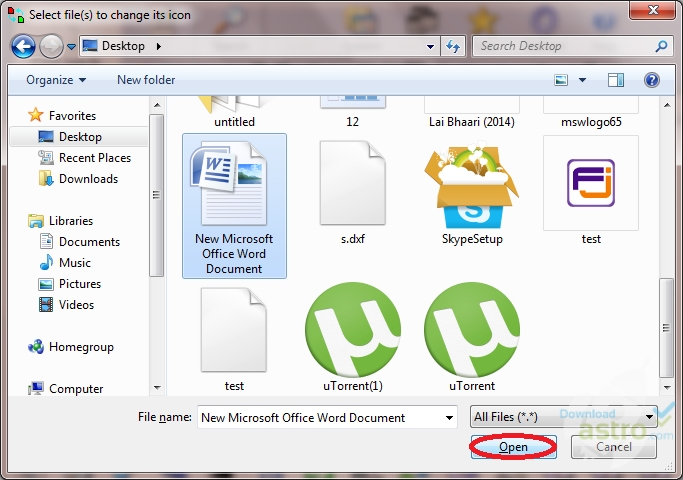Viewport: 683px width, 480px height.
Task: Select the test file with FJ logo
Action: point(591,191)
